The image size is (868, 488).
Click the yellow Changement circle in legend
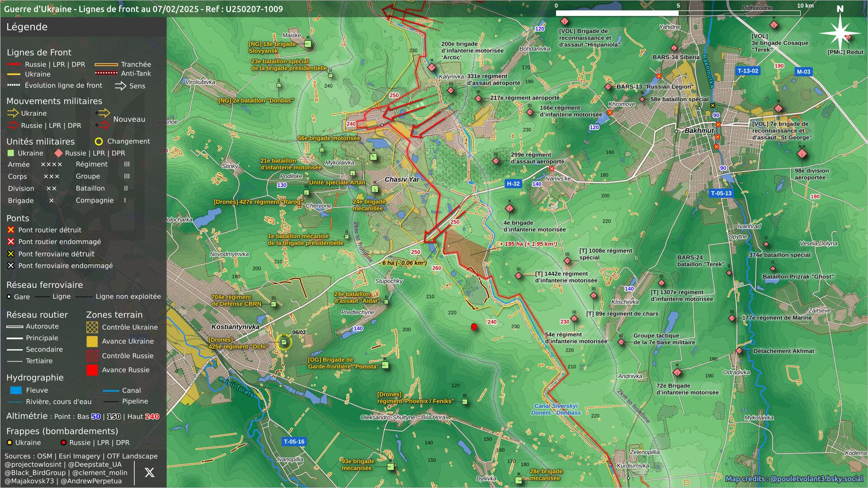coord(99,141)
